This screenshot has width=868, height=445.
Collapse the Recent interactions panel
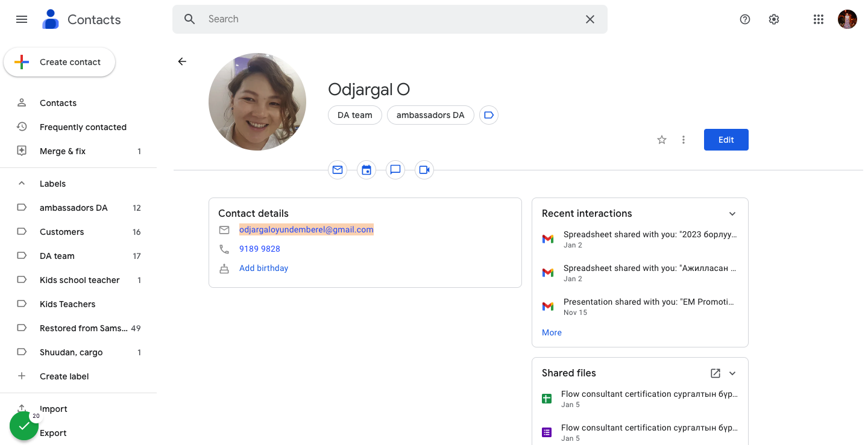tap(732, 214)
